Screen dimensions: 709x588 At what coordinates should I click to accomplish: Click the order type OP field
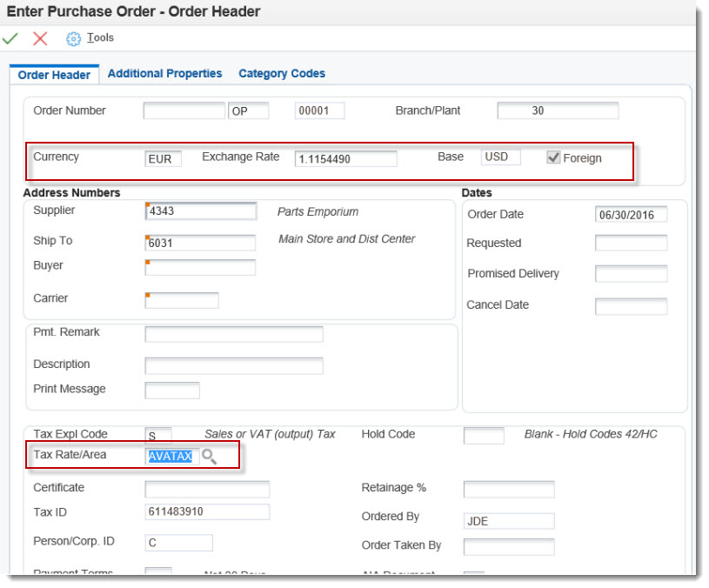248,110
